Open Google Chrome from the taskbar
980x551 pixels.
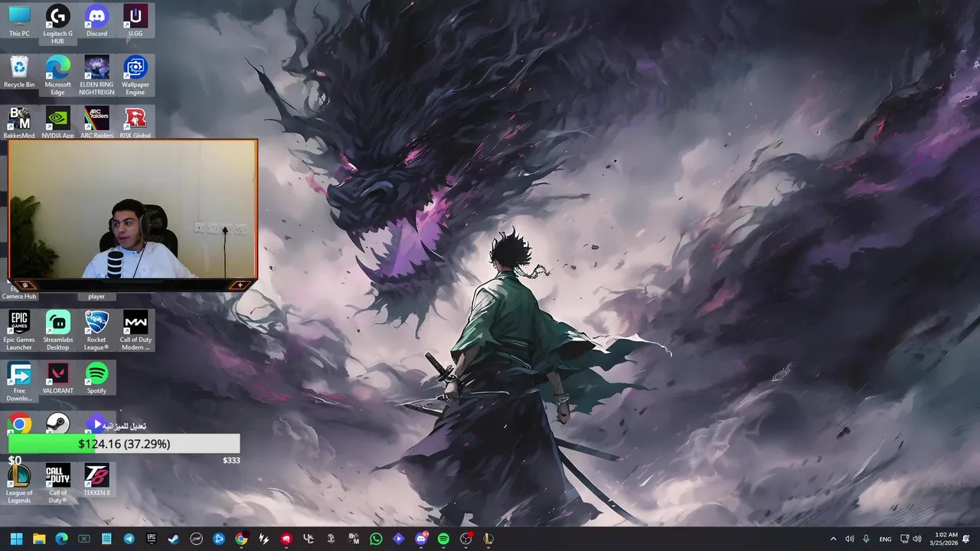coord(241,539)
